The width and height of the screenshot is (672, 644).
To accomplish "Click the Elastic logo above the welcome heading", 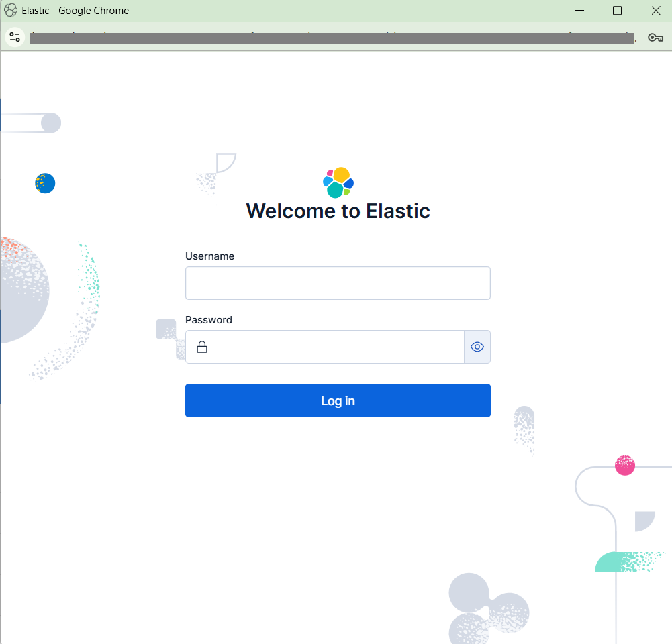I will click(x=338, y=183).
